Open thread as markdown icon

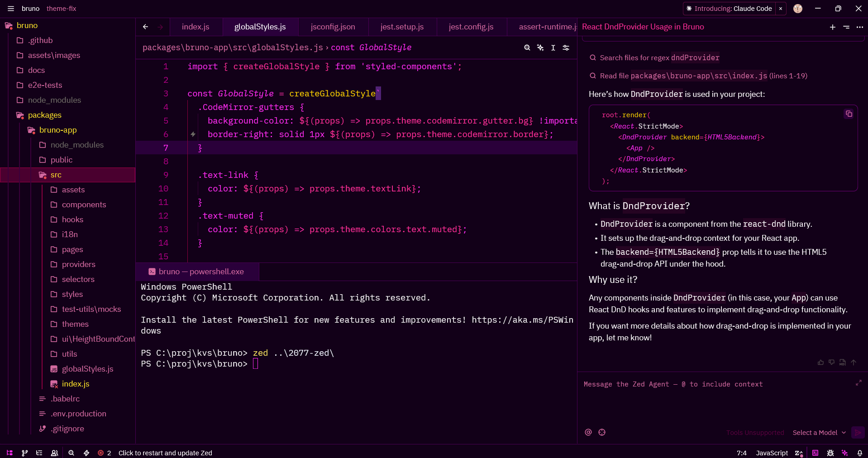(842, 363)
